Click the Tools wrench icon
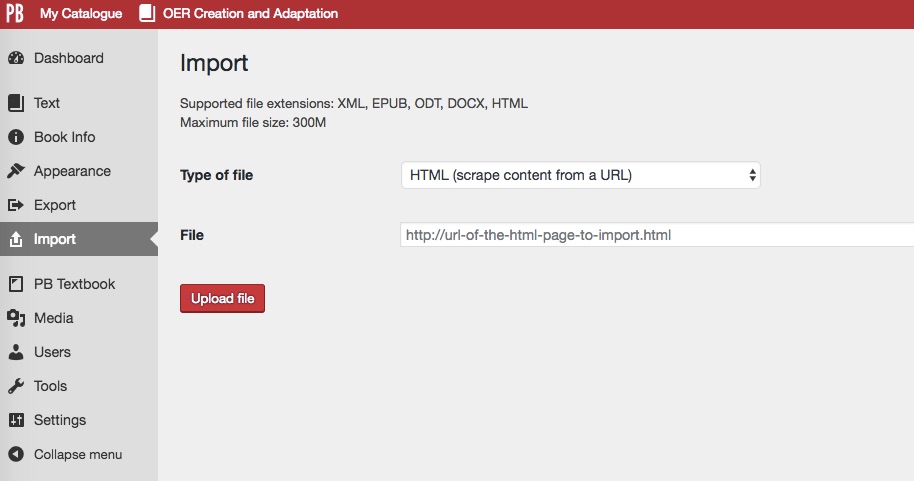Viewport: 914px width, 481px height. click(16, 386)
